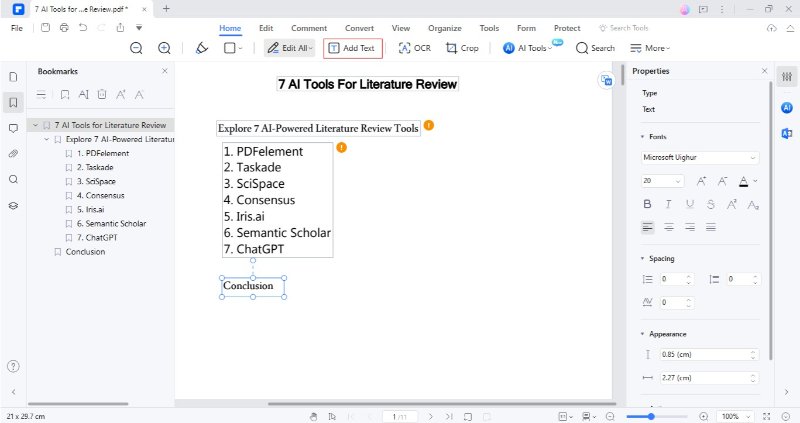Justify text alignment
This screenshot has width=800, height=423.
click(711, 227)
